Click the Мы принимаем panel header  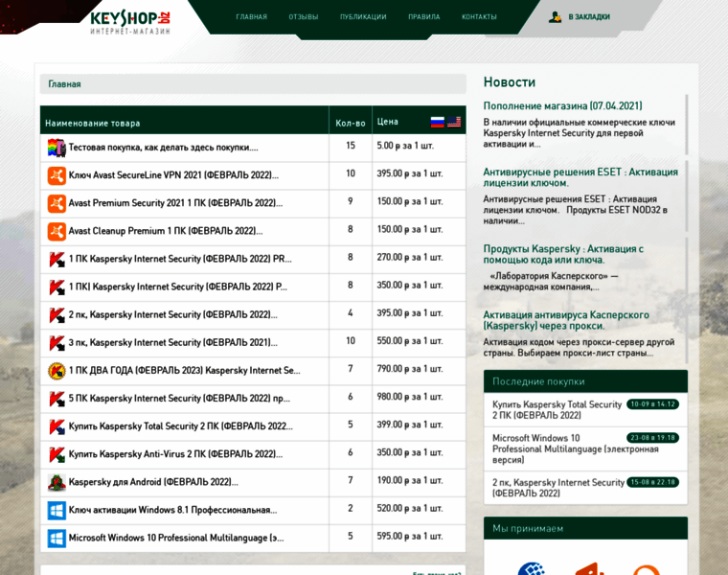(x=585, y=528)
